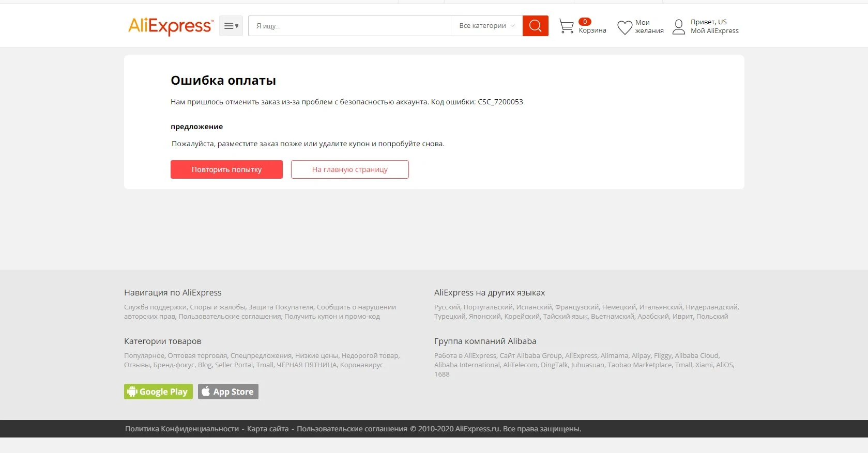Image resolution: width=868 pixels, height=453 pixels.
Task: Switch language to 'Арабский'
Action: (653, 317)
